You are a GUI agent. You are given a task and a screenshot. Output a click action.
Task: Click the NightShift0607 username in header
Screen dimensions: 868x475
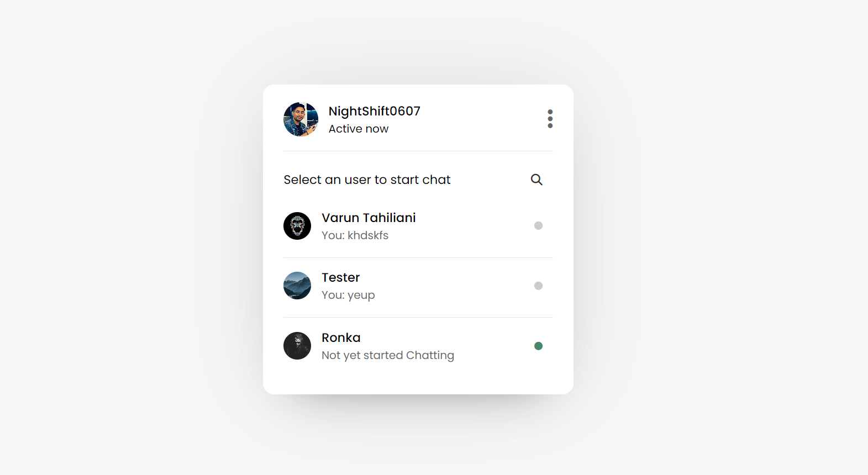[x=374, y=112]
